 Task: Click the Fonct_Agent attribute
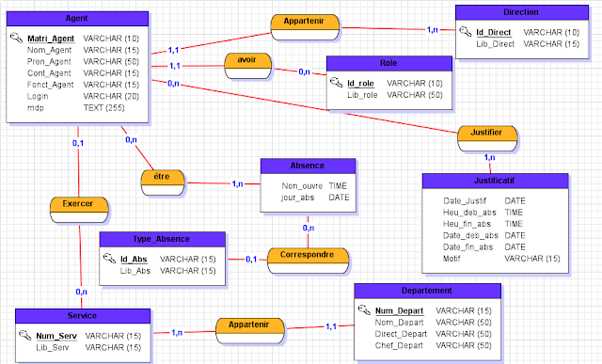pyautogui.click(x=50, y=85)
